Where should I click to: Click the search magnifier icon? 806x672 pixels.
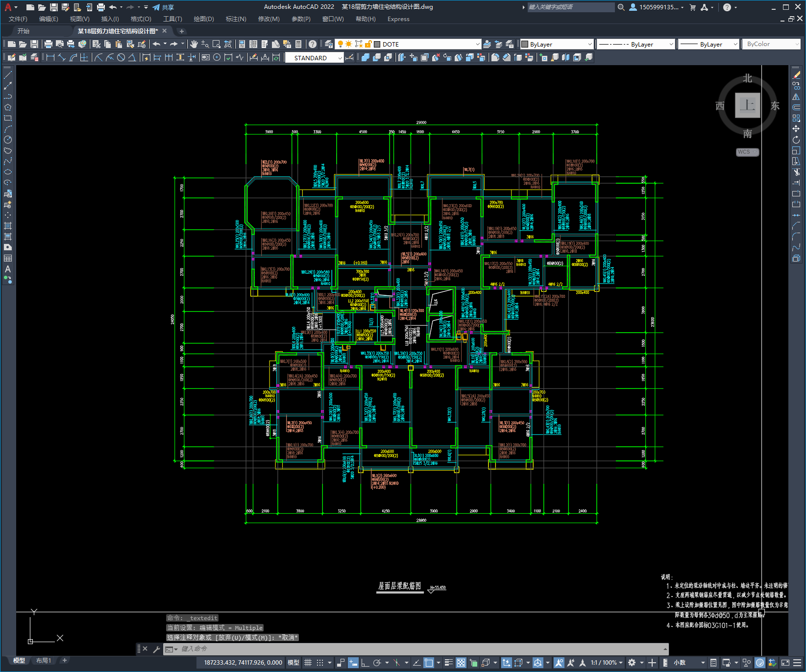tap(621, 7)
